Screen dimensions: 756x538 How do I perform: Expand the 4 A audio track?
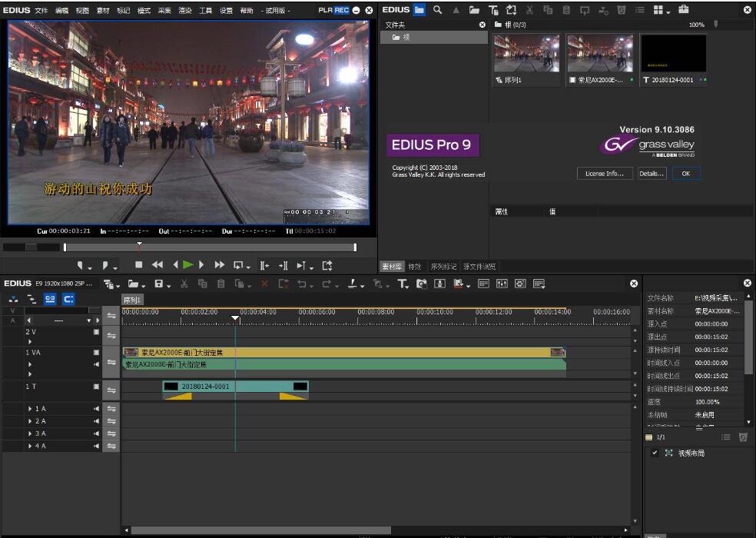click(30, 447)
